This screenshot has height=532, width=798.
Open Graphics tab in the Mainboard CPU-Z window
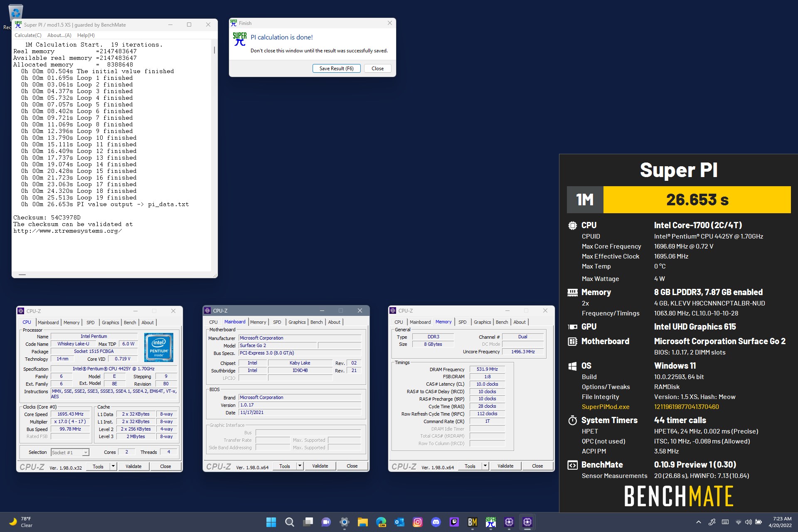pyautogui.click(x=297, y=322)
